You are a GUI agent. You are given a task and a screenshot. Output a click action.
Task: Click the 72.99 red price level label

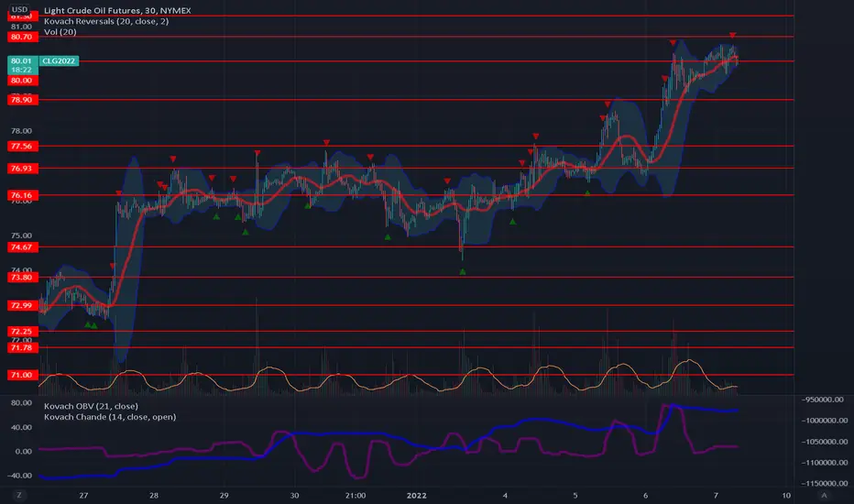[22, 306]
